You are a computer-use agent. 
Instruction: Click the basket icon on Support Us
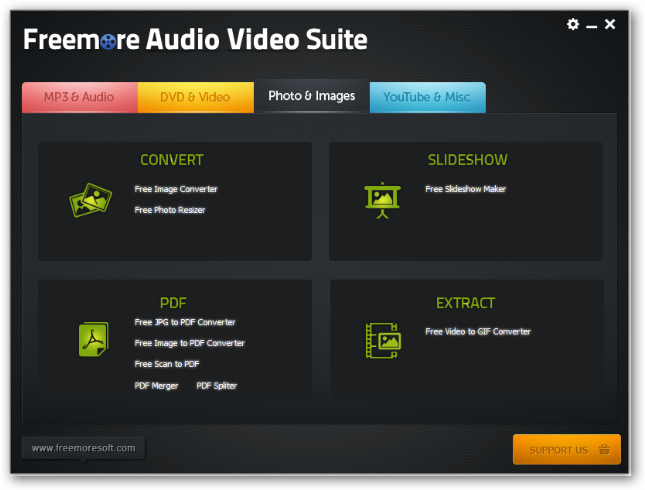tap(604, 449)
